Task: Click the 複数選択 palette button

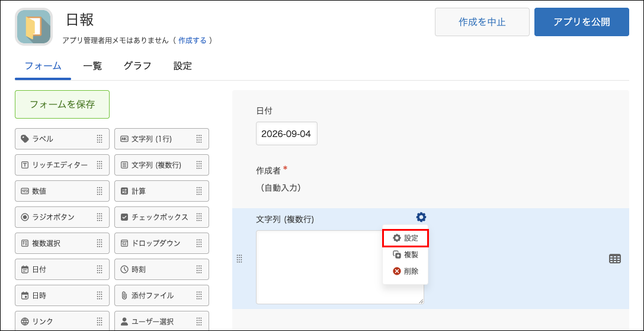Action: click(62, 243)
